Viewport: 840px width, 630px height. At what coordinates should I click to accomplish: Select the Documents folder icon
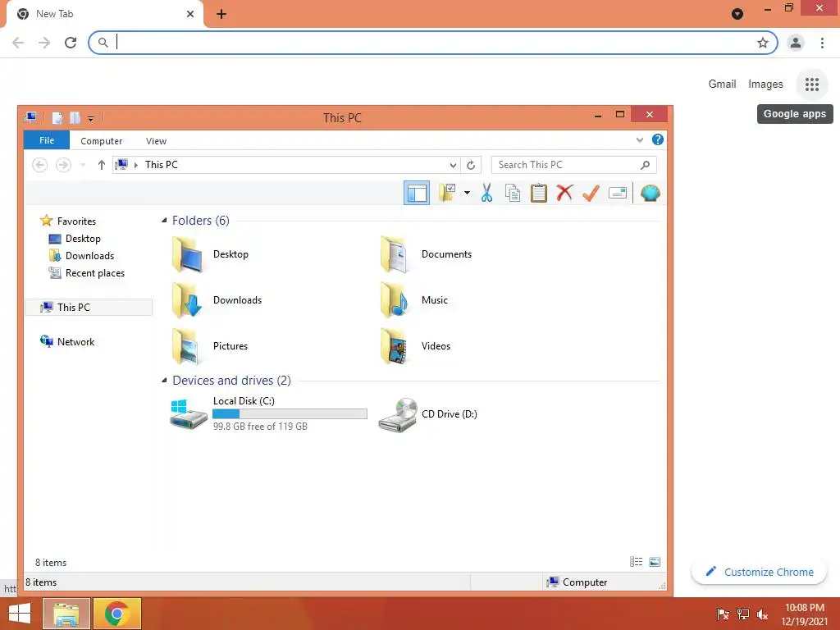[395, 254]
